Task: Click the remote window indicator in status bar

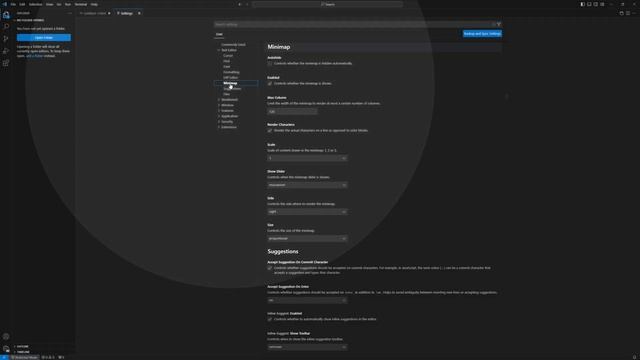Action: point(4,357)
